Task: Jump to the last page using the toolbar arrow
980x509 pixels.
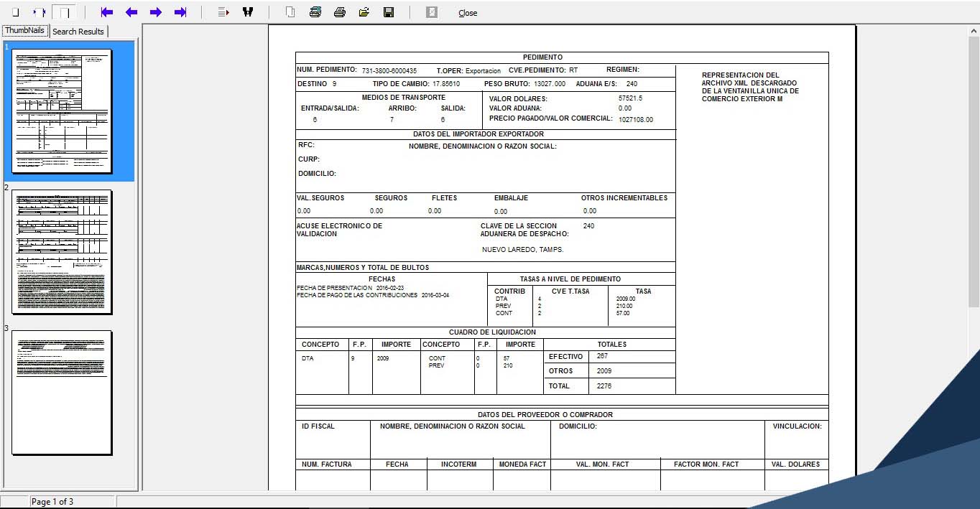Action: pyautogui.click(x=180, y=12)
